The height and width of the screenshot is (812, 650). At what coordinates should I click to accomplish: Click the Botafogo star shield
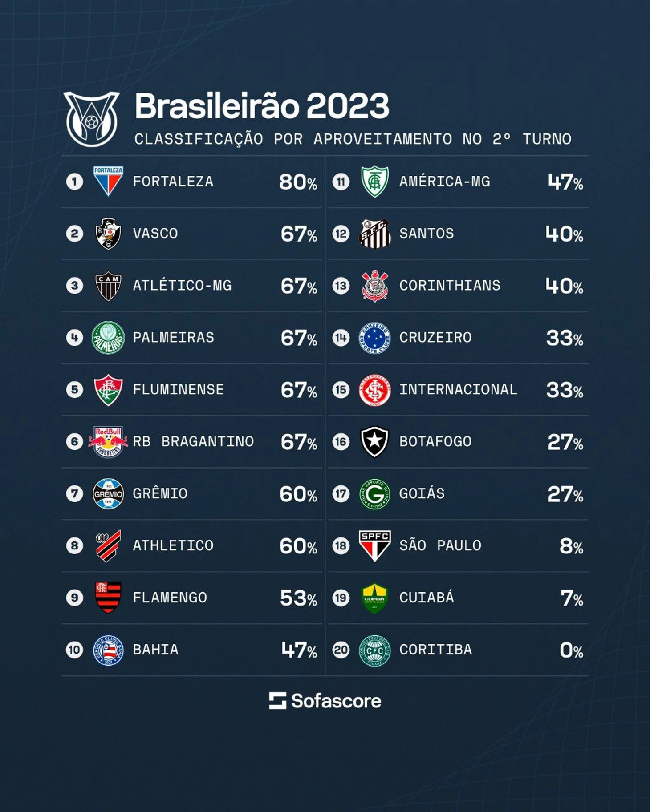[x=375, y=441]
